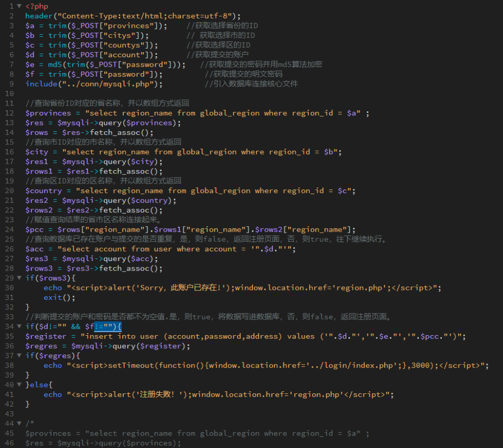The width and height of the screenshot is (503, 448).
Task: Click echo keyword on line 30
Action: click(53, 288)
